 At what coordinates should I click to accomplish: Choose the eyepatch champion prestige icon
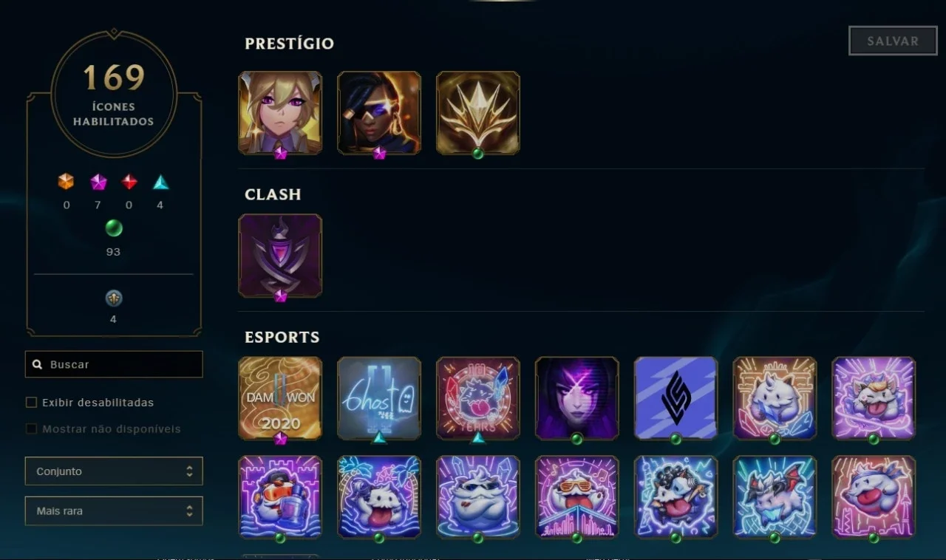379,113
